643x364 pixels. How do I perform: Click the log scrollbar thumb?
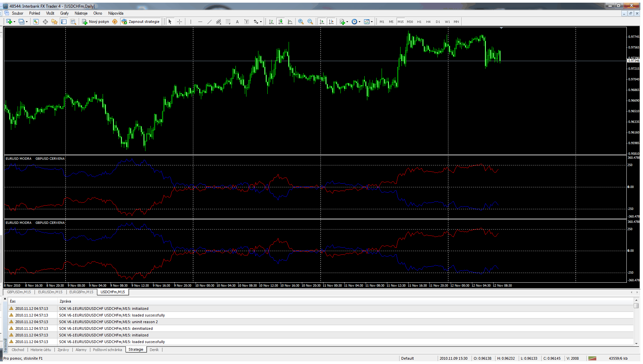click(x=636, y=306)
